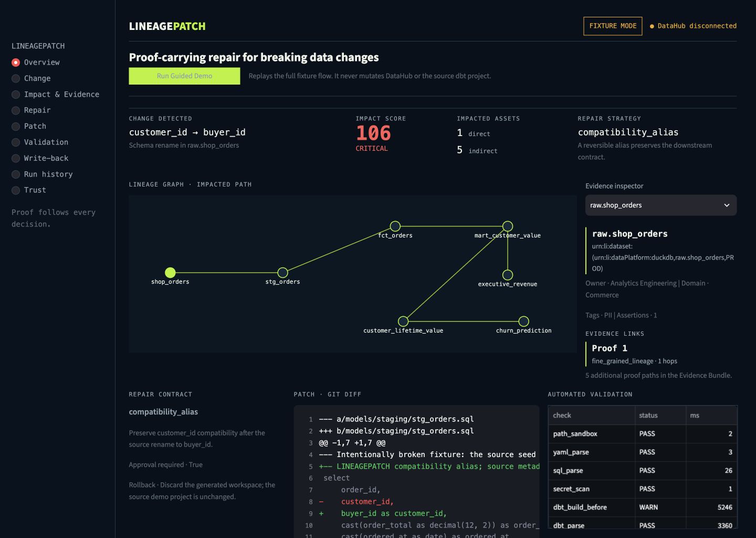Image resolution: width=756 pixels, height=538 pixels.
Task: Click the status column header
Action: tap(660, 415)
